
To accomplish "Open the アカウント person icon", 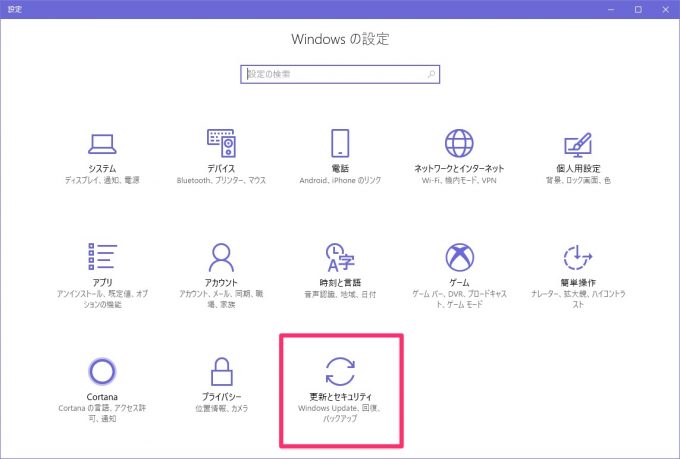I will point(221,257).
